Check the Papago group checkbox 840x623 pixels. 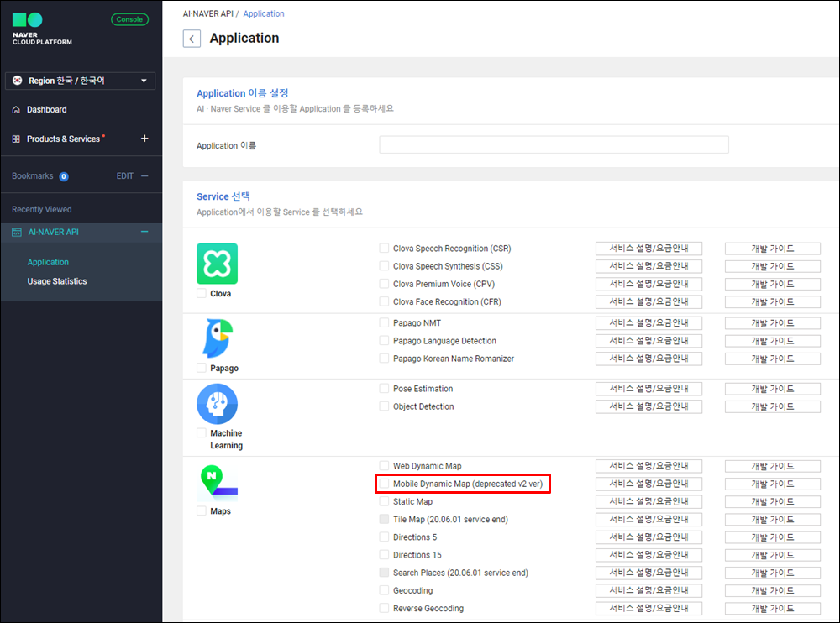click(x=202, y=368)
